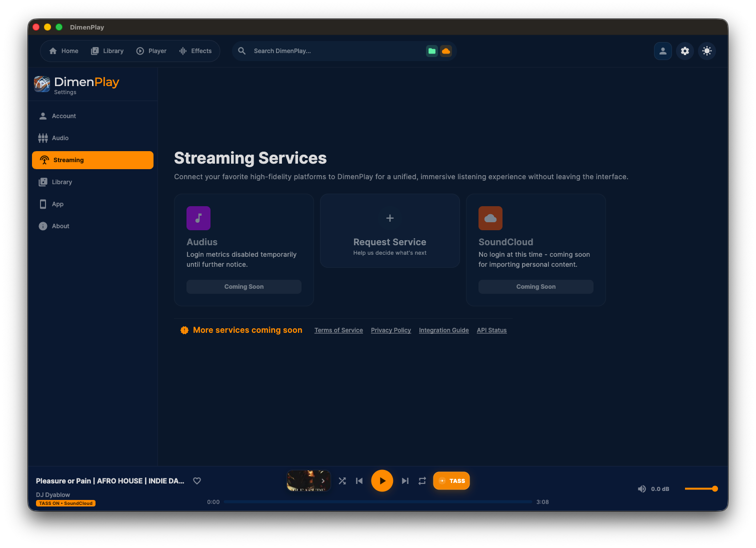756x548 pixels.
Task: Open Account settings in sidebar
Action: click(92, 116)
